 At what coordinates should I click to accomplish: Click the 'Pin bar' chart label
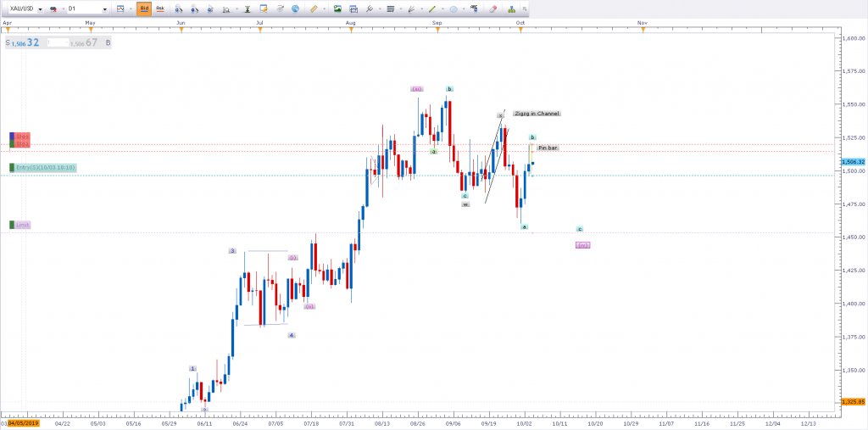point(548,148)
